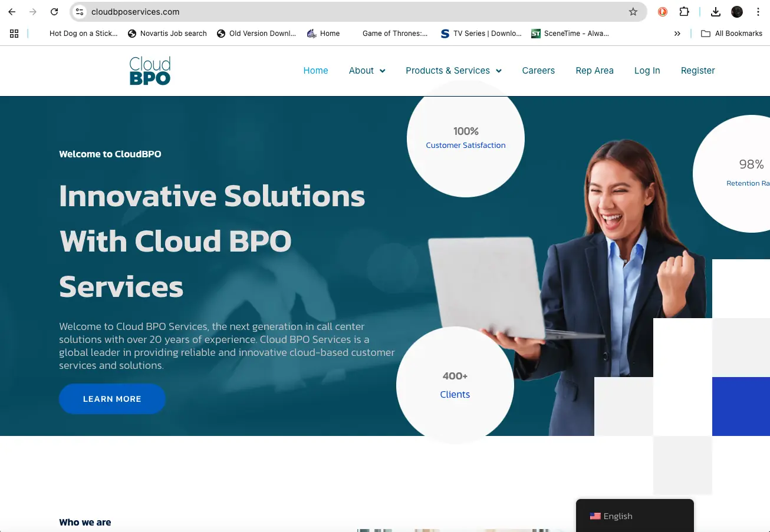Click the browser back arrow

coord(12,12)
